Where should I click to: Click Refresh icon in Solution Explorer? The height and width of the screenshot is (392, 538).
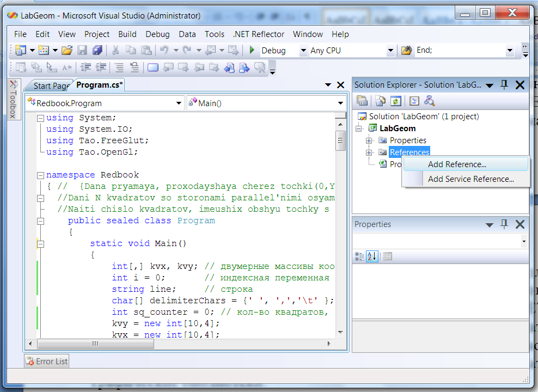click(x=396, y=101)
